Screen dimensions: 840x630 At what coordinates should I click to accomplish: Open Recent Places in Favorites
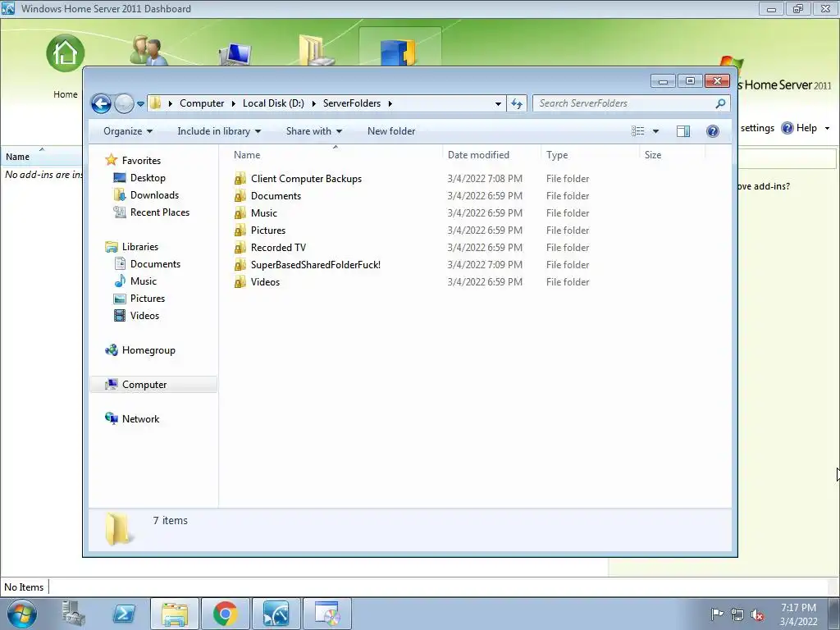pyautogui.click(x=160, y=212)
